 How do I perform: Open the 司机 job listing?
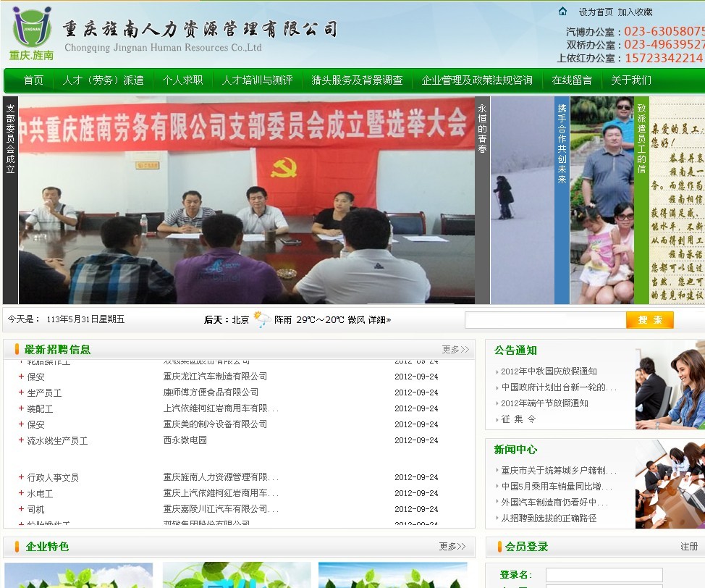click(x=36, y=509)
